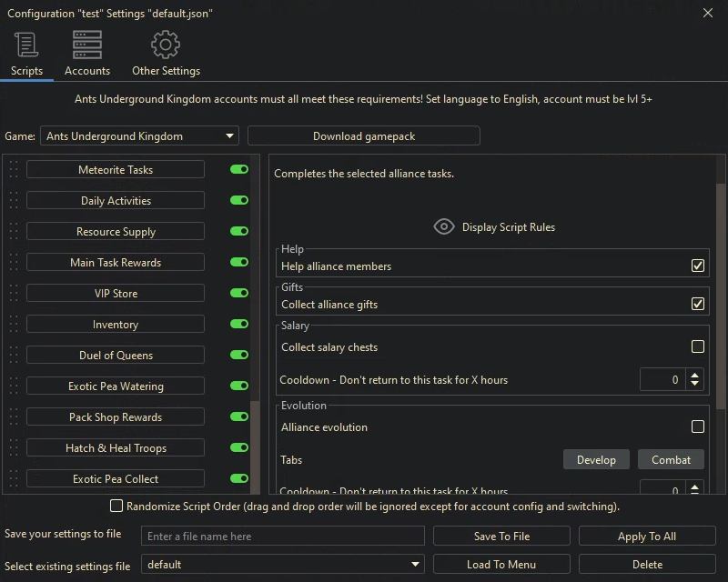Screen dimensions: 728x582
Task: Disable the Main Task Rewards switch
Action: coord(239,262)
